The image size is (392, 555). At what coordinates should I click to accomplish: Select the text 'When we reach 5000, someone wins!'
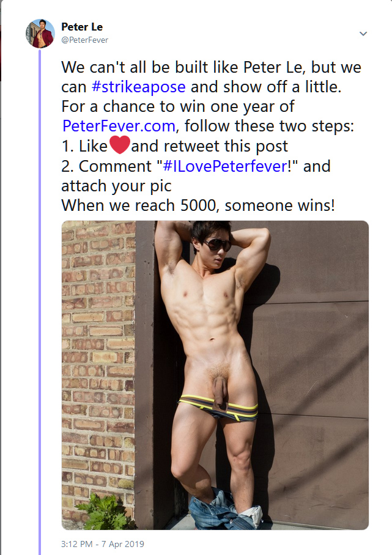[198, 205]
